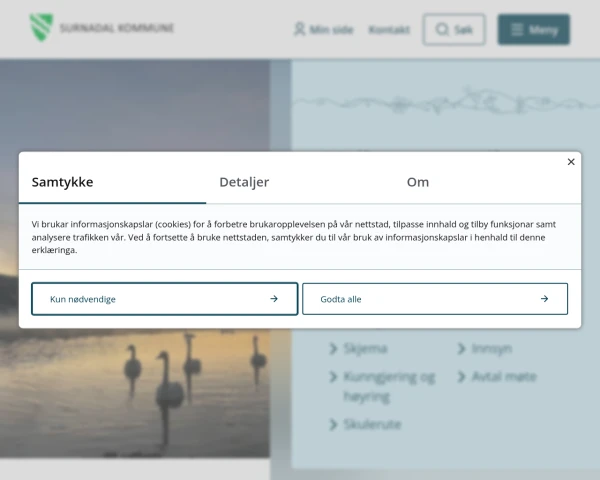
Task: Open the Skulerute link
Action: coord(365,424)
